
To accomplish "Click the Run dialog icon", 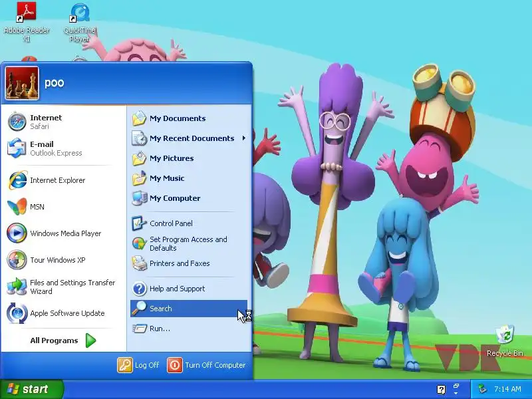I will (139, 329).
